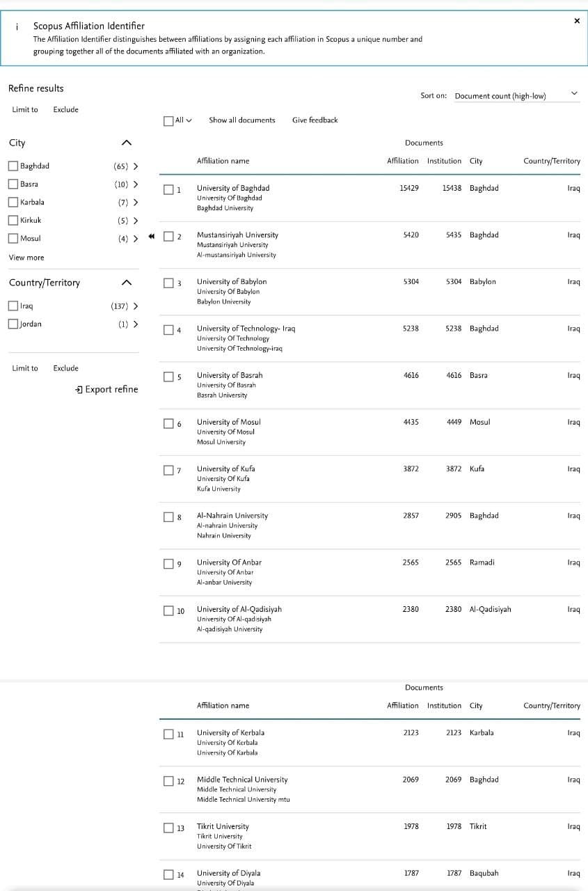Viewport: 588px width, 891px height.
Task: Open Baghdad city results arrow
Action: (x=135, y=166)
